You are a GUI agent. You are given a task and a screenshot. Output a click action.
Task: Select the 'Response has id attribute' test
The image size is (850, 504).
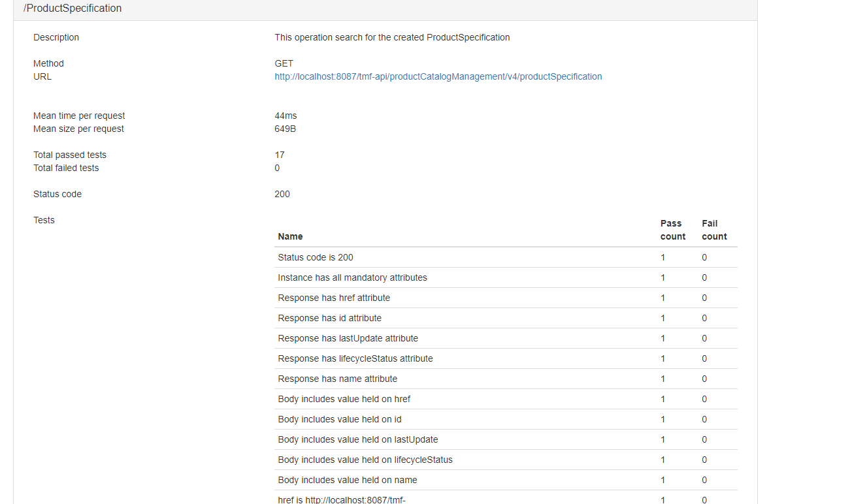click(328, 318)
